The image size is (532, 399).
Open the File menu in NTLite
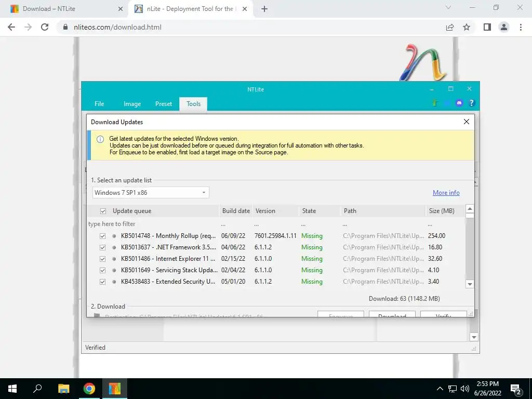(99, 104)
